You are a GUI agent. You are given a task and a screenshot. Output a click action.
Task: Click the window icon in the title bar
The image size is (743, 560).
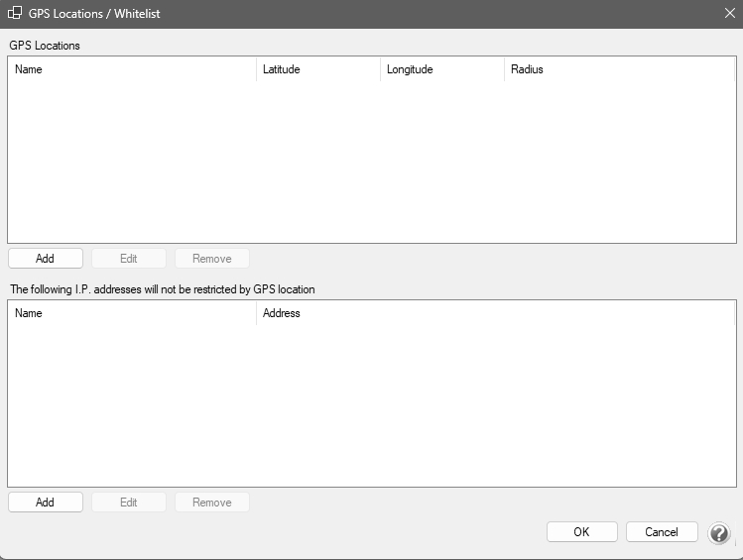(x=15, y=13)
